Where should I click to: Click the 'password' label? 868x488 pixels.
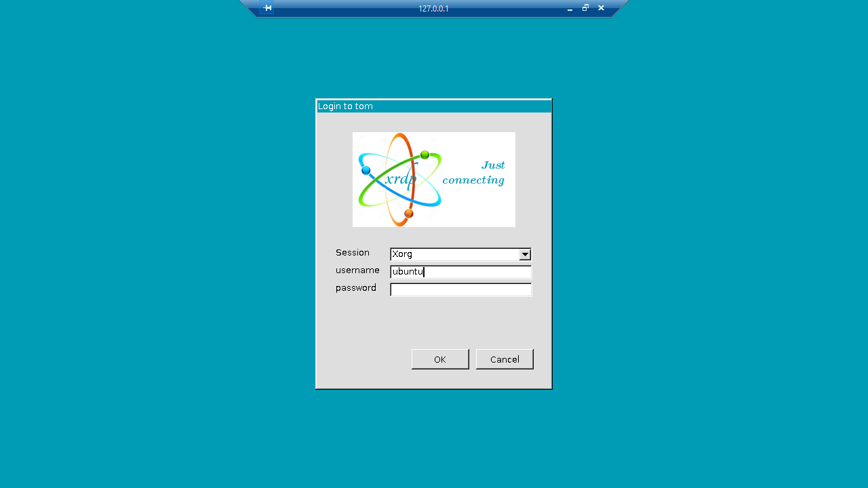(x=356, y=288)
